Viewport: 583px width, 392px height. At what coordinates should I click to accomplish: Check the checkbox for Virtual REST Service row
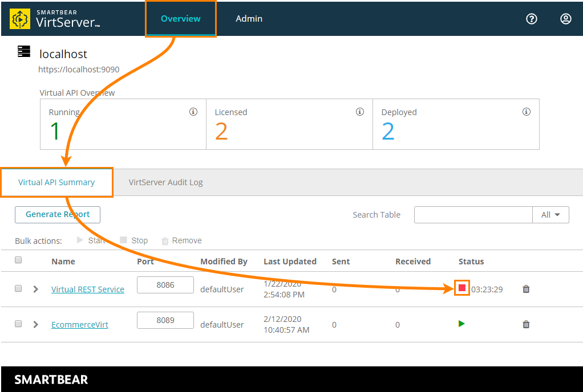(x=18, y=288)
